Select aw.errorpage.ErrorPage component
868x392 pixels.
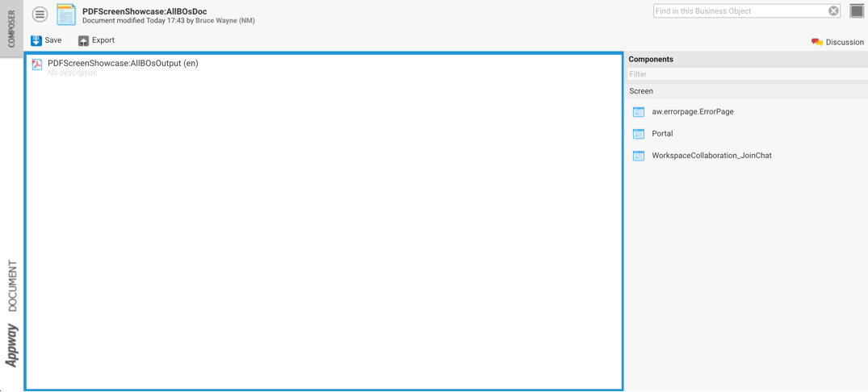pos(693,111)
